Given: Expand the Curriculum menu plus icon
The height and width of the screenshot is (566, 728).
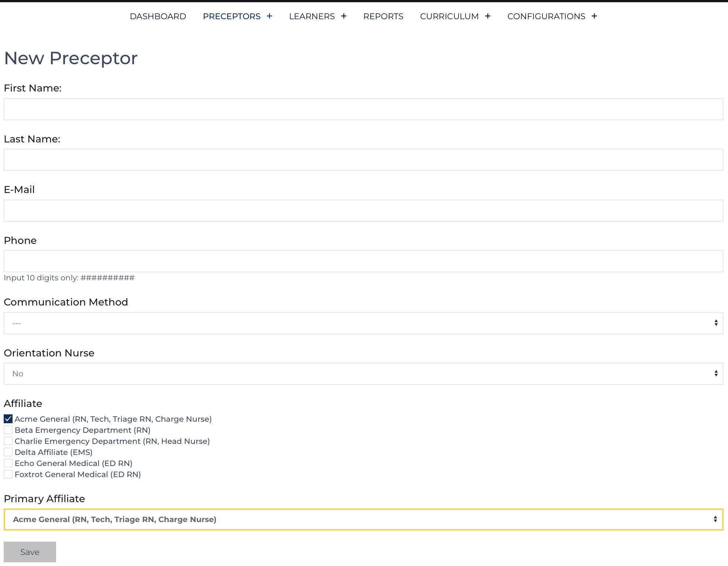Looking at the screenshot, I should tap(488, 16).
